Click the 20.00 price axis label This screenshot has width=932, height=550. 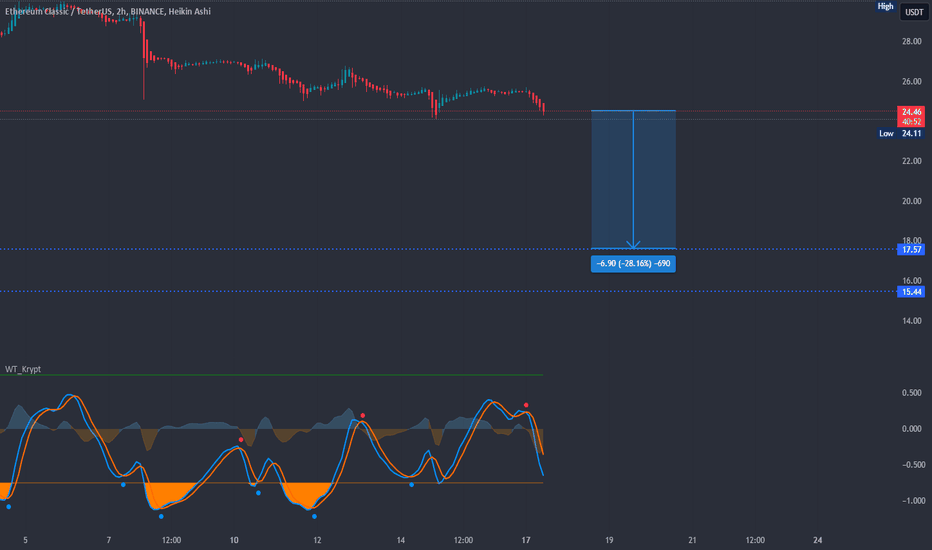pos(911,201)
